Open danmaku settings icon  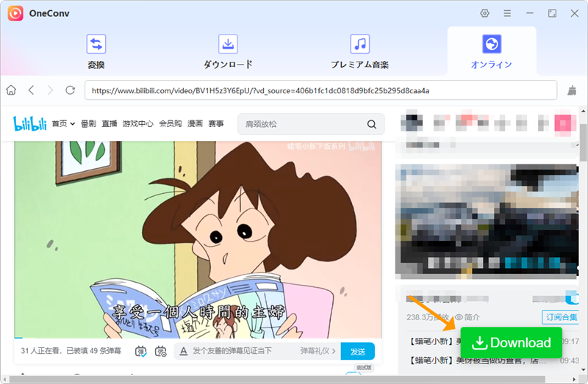(x=161, y=352)
